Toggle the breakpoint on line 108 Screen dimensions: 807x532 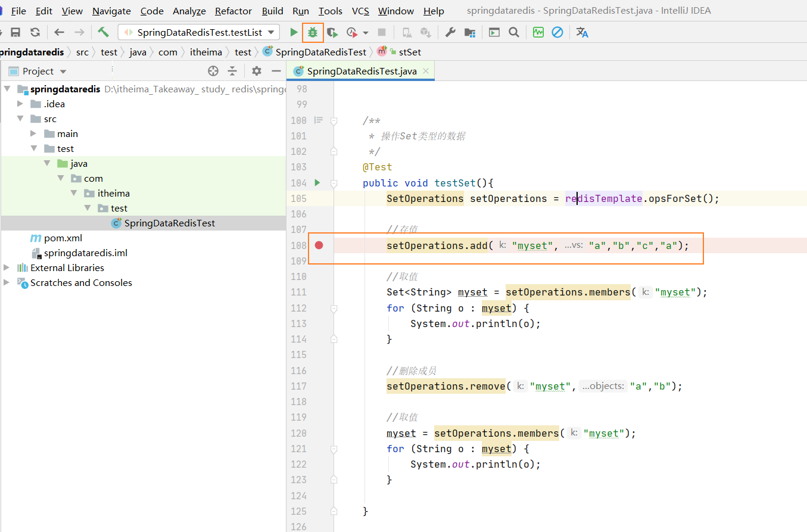(x=319, y=245)
